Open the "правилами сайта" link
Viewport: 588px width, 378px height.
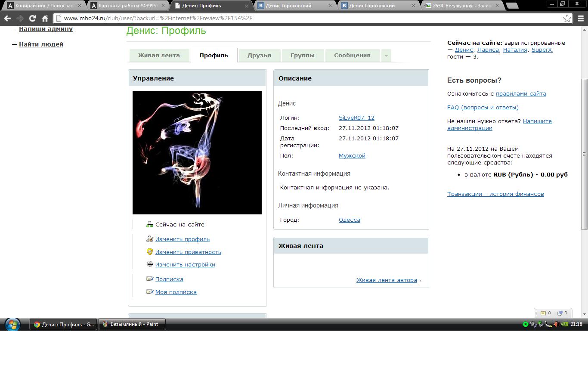click(x=521, y=93)
